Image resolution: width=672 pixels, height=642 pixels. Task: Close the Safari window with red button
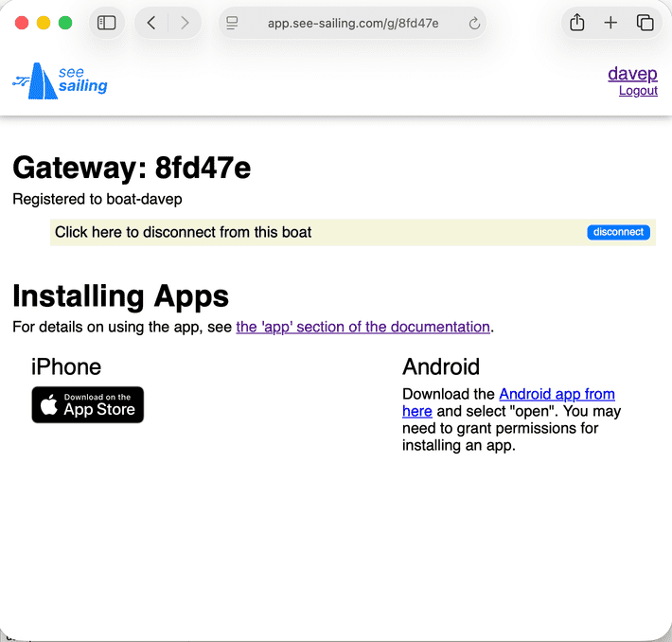tap(21, 23)
